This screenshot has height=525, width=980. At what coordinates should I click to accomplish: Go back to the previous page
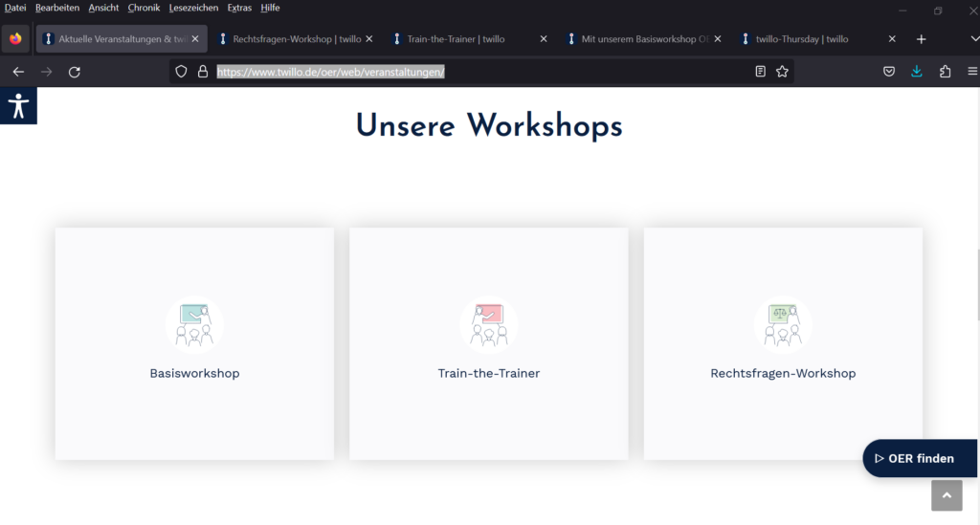coord(18,72)
